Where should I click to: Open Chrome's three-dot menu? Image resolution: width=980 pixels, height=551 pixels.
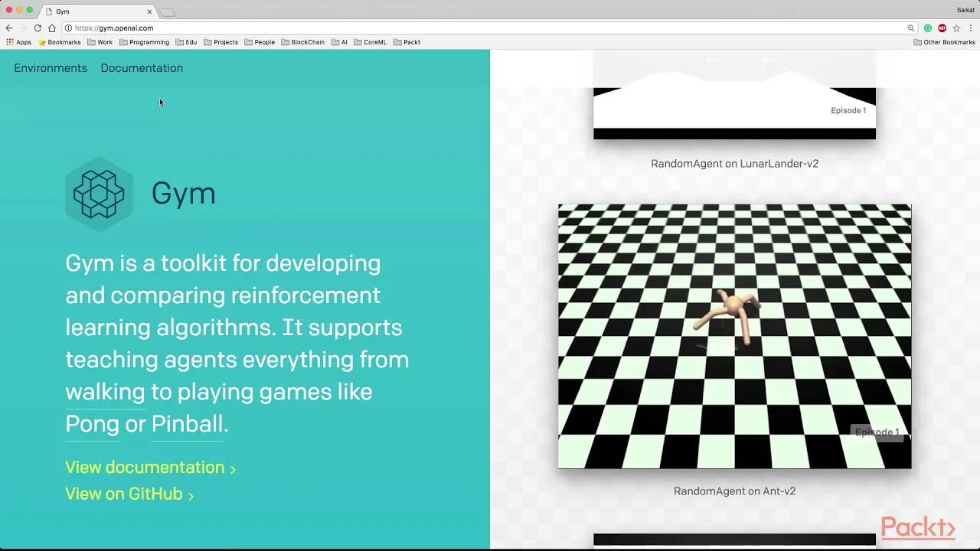(971, 28)
